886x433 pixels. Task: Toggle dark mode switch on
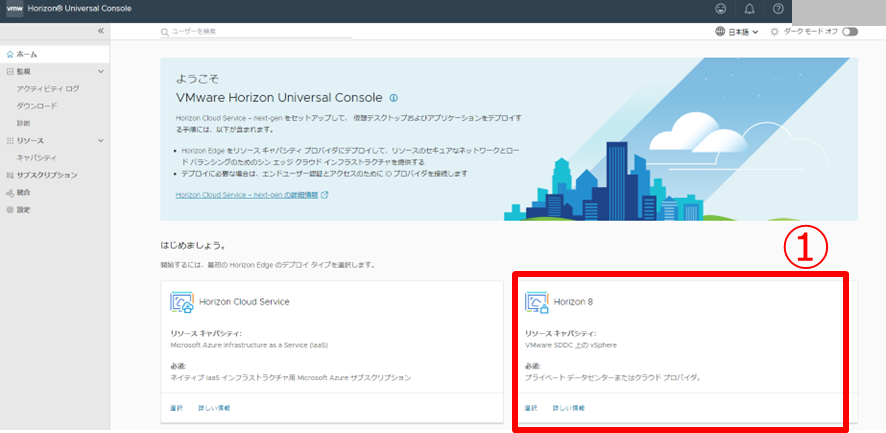pyautogui.click(x=849, y=32)
